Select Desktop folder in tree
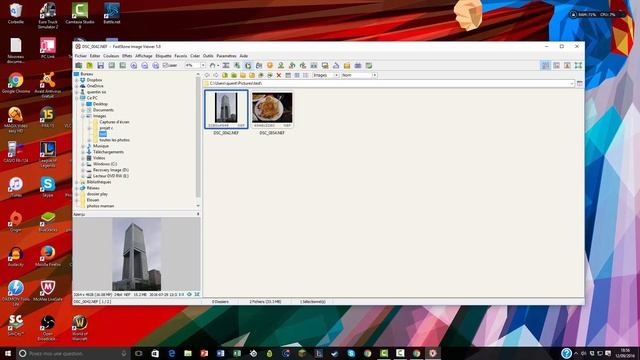The width and height of the screenshot is (640, 360). [x=100, y=104]
